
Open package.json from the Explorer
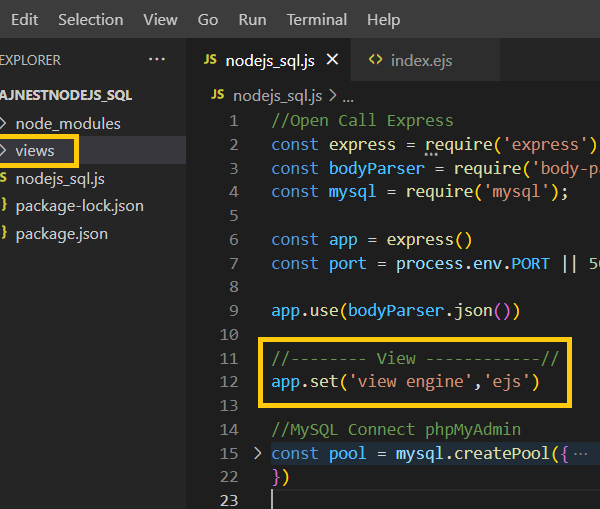point(61,233)
